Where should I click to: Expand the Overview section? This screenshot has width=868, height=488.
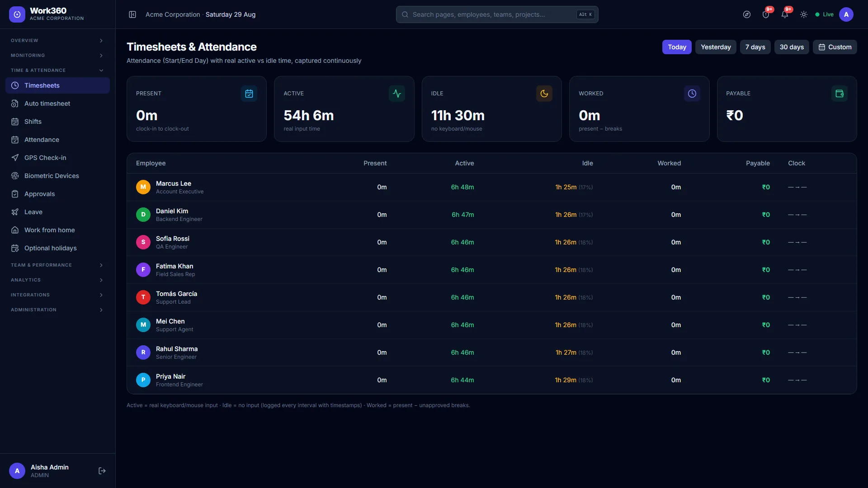point(57,41)
